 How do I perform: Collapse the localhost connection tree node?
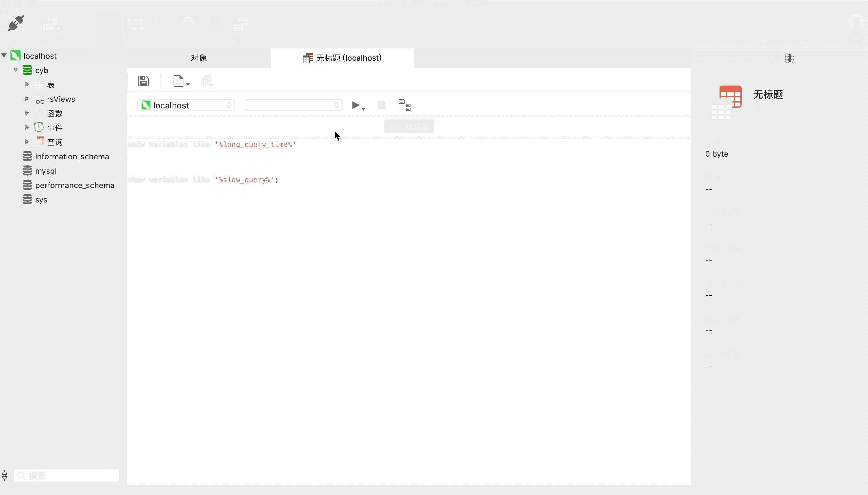tap(4, 56)
